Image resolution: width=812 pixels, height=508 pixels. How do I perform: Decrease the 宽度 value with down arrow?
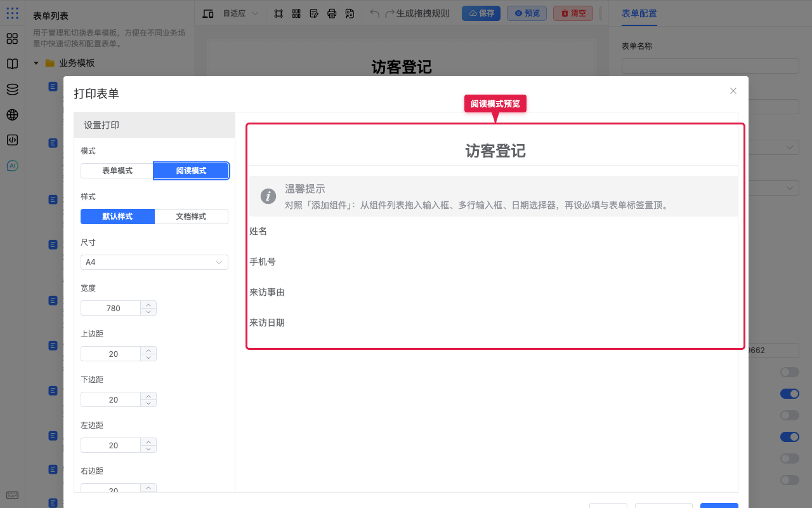click(x=148, y=312)
